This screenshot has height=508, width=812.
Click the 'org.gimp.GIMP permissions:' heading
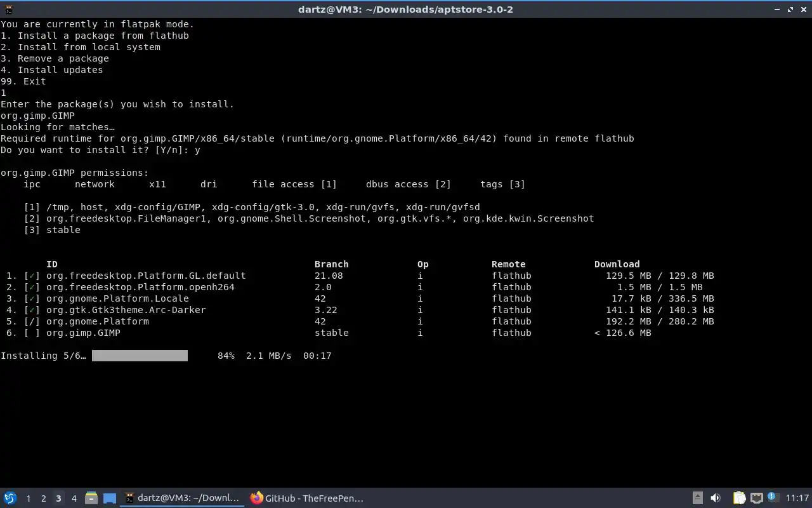coord(74,173)
